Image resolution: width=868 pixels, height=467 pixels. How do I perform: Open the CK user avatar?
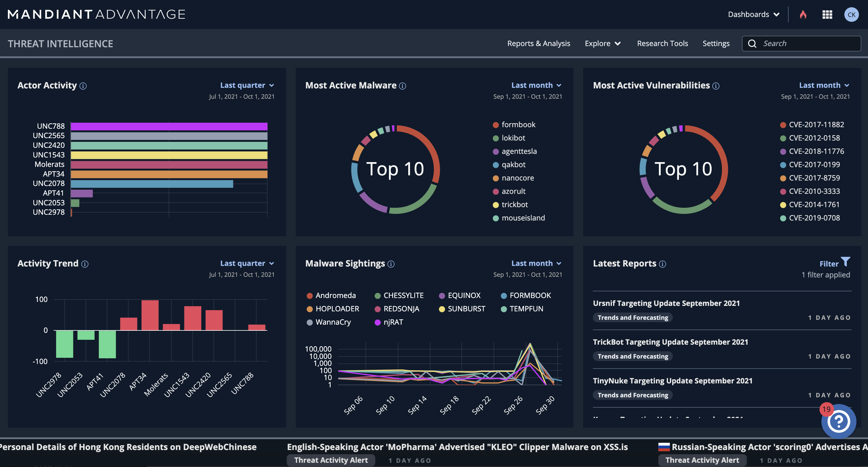[x=851, y=15]
